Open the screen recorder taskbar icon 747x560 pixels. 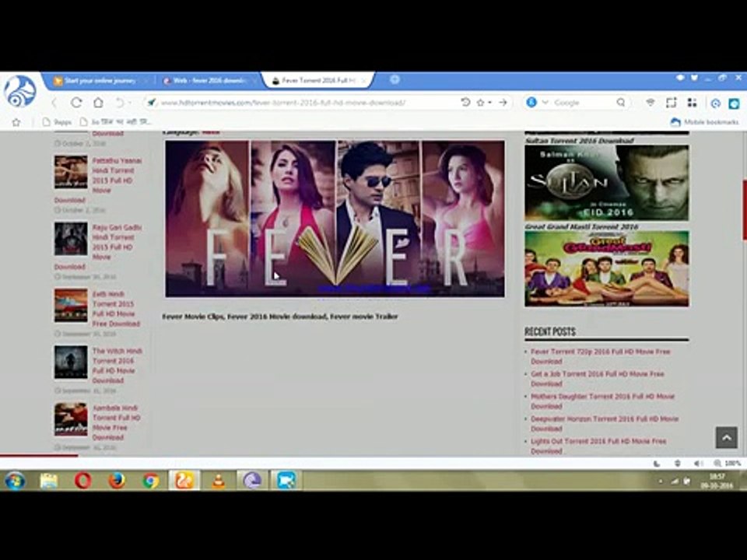[x=286, y=481]
